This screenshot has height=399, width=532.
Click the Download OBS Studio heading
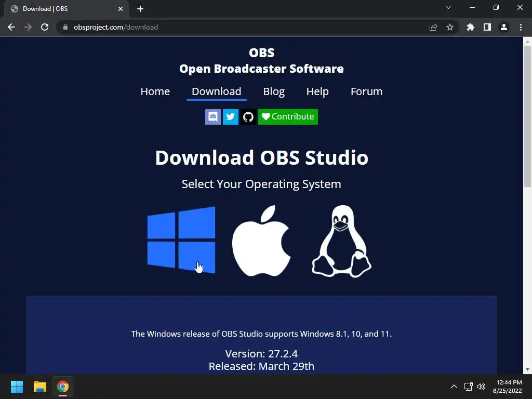click(x=262, y=157)
